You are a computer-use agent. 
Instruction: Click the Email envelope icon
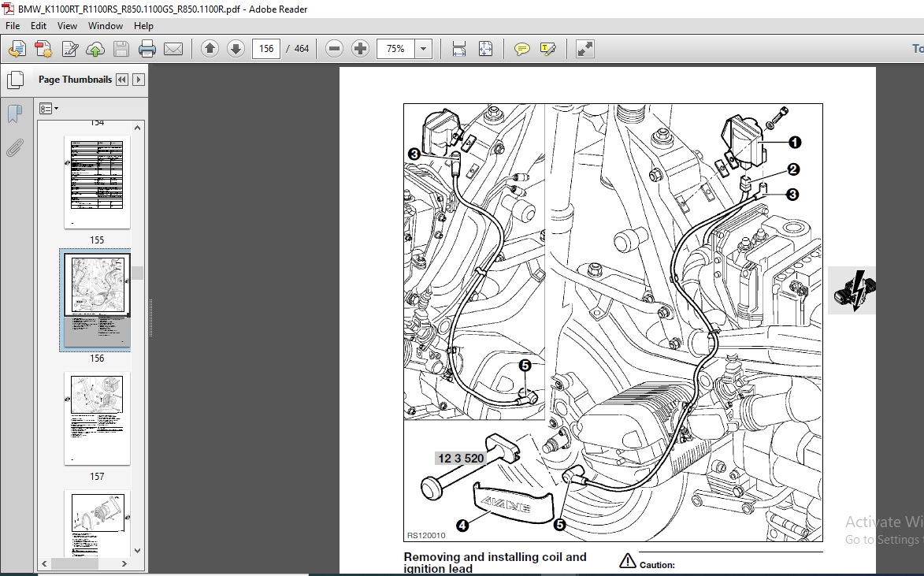(173, 49)
